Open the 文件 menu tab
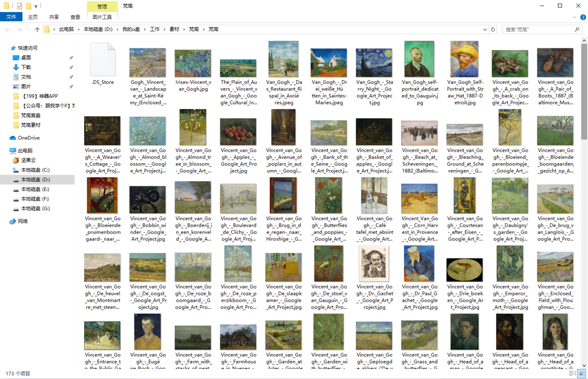The width and height of the screenshot is (588, 379). tap(11, 17)
